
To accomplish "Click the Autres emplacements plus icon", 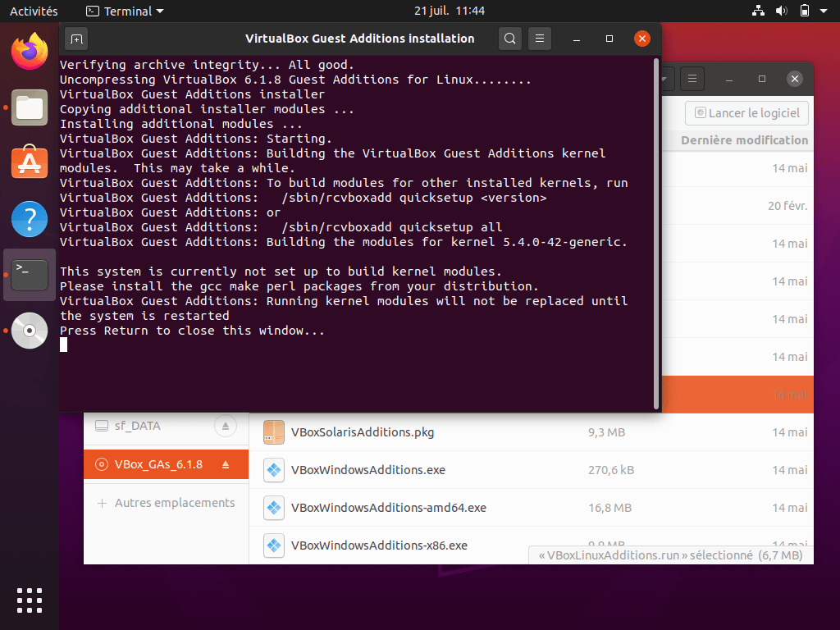I will point(102,503).
